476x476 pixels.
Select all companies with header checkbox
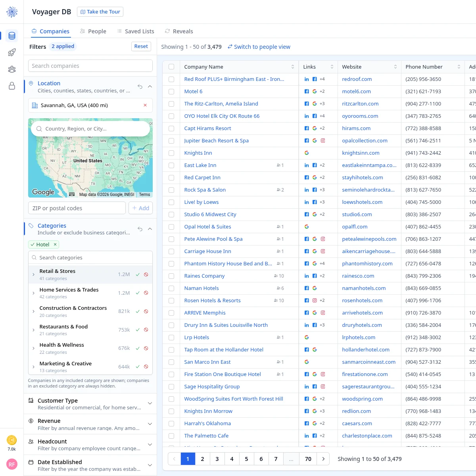pyautogui.click(x=171, y=67)
